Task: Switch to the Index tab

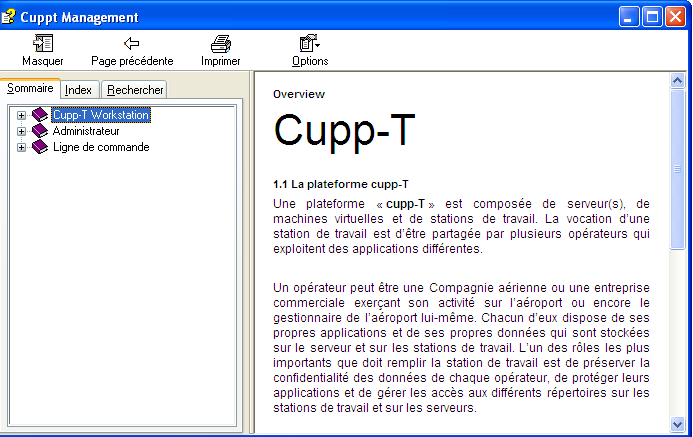Action: pyautogui.click(x=78, y=90)
